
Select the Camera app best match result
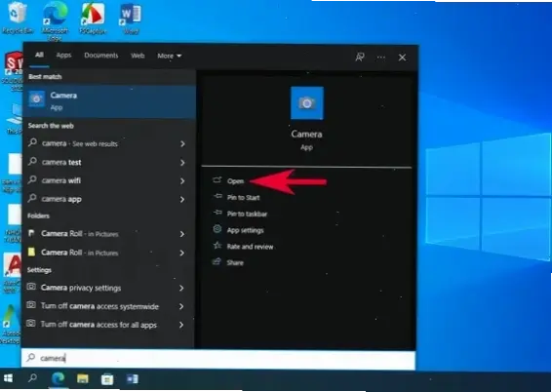pyautogui.click(x=109, y=101)
